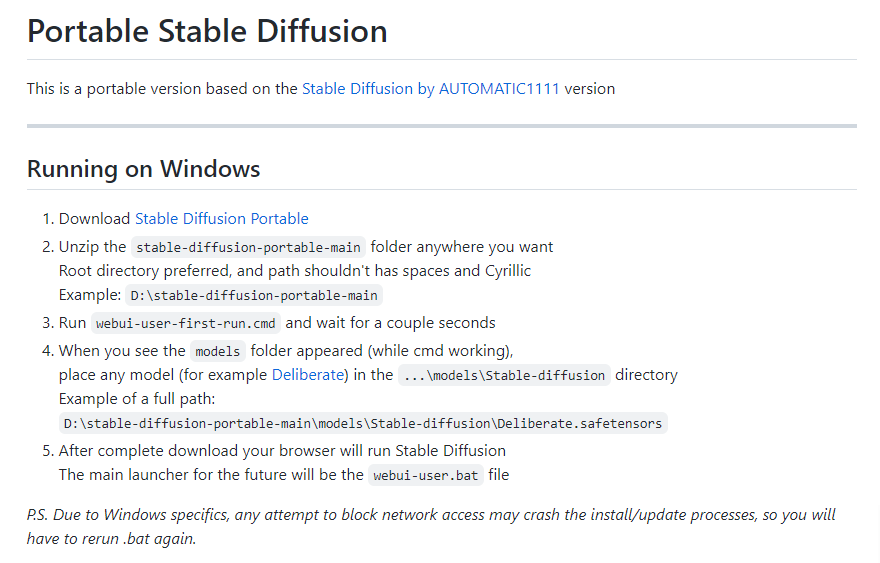Click the P.S. italic note paragraph

(x=431, y=527)
